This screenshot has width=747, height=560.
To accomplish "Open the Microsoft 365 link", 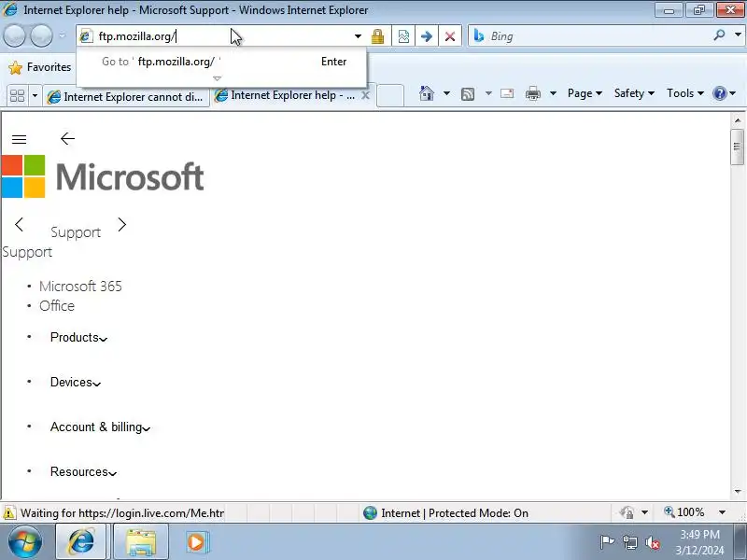I will [x=80, y=287].
